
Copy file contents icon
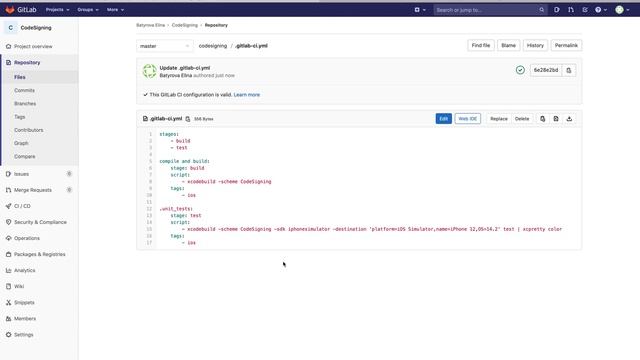(542, 119)
